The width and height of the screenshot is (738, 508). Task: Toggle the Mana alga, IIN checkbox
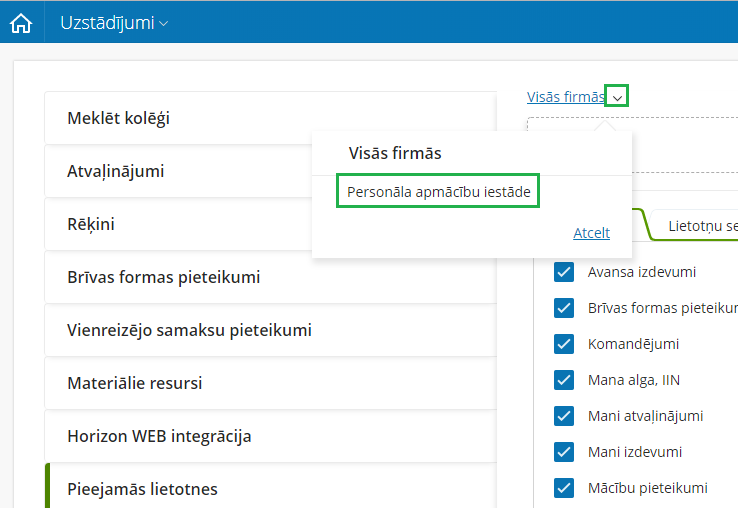pyautogui.click(x=564, y=380)
